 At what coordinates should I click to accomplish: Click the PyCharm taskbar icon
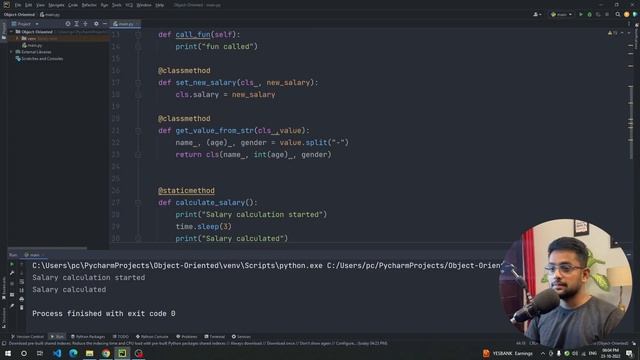122,353
